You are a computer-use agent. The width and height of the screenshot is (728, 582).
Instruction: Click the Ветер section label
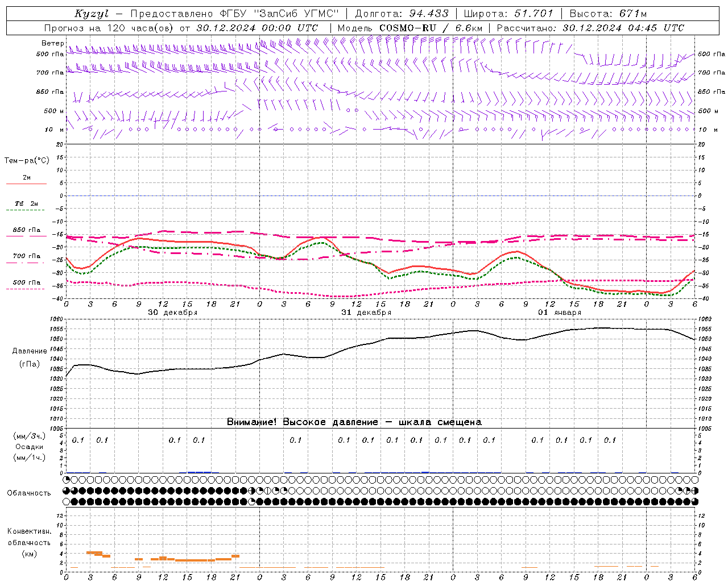tap(53, 43)
